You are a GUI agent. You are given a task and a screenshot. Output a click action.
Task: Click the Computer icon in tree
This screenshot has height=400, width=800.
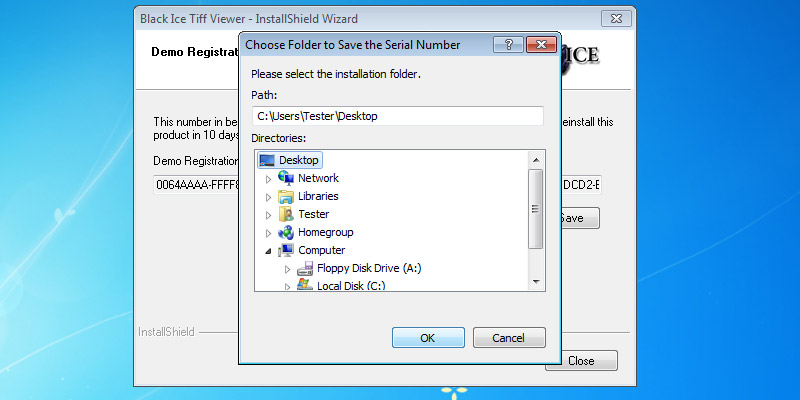(286, 251)
